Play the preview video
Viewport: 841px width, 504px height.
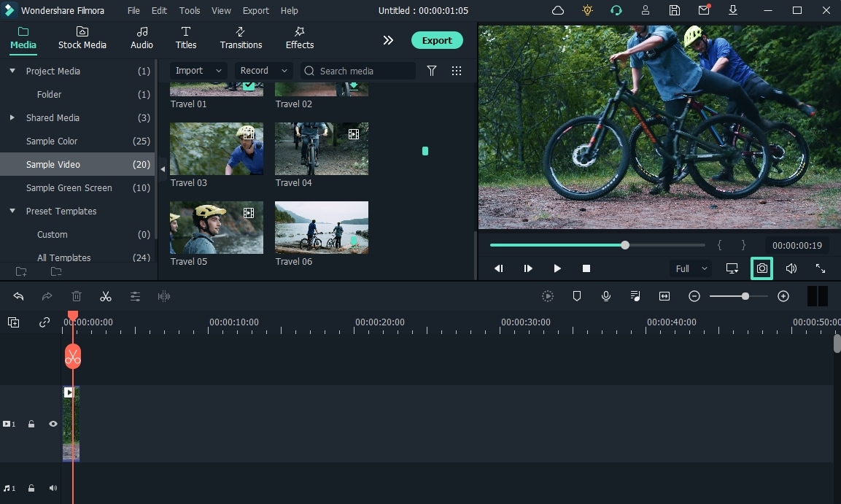click(x=557, y=268)
